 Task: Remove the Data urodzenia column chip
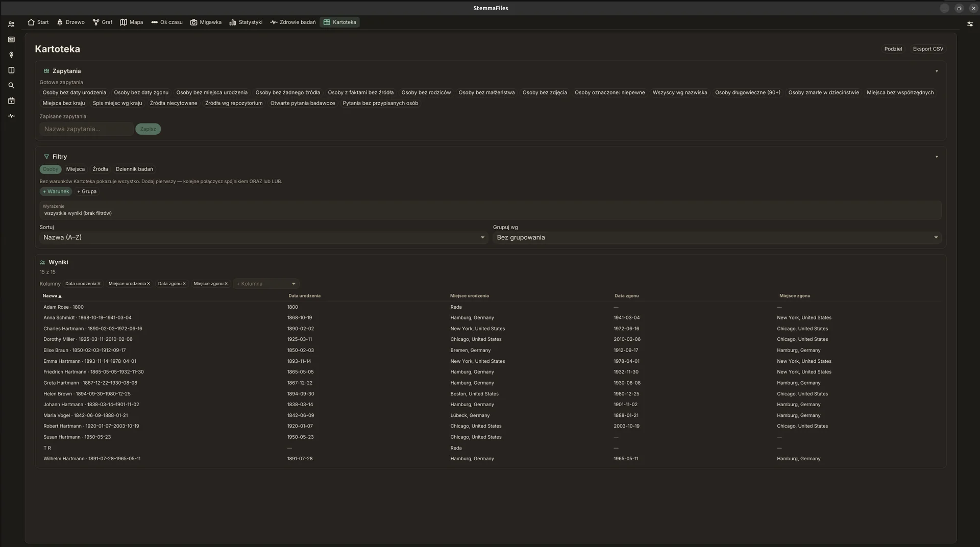[x=99, y=284]
